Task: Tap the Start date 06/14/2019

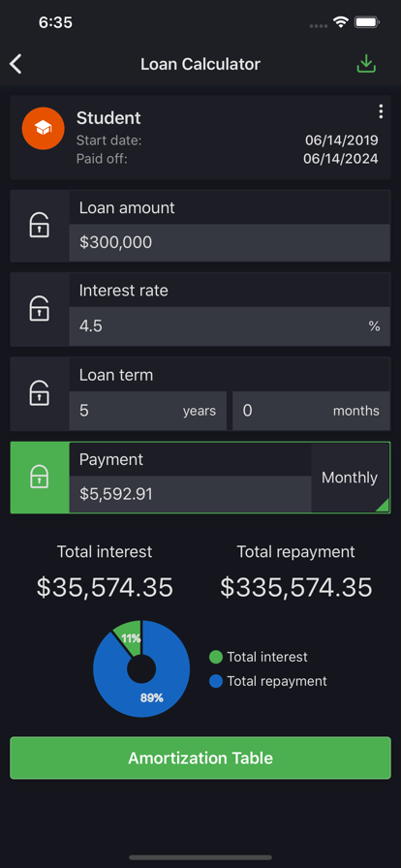Action: pos(342,140)
